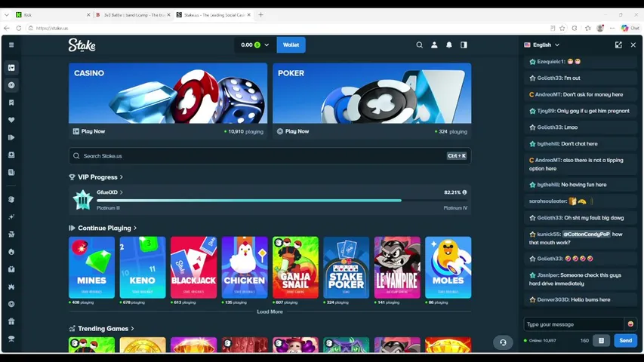The height and width of the screenshot is (362, 644).
Task: Open browser Copilot Chat button
Action: click(630, 28)
